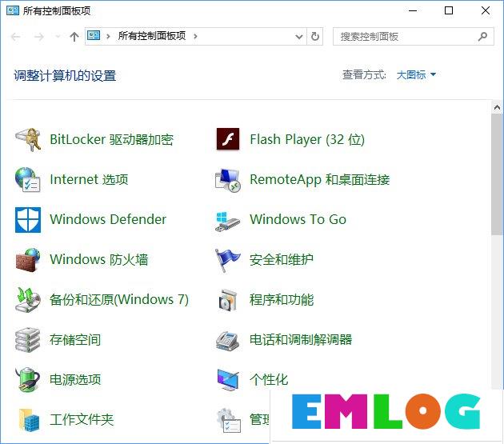Click the Flash Player red icon
Screen dimensions: 504x444
click(x=228, y=139)
